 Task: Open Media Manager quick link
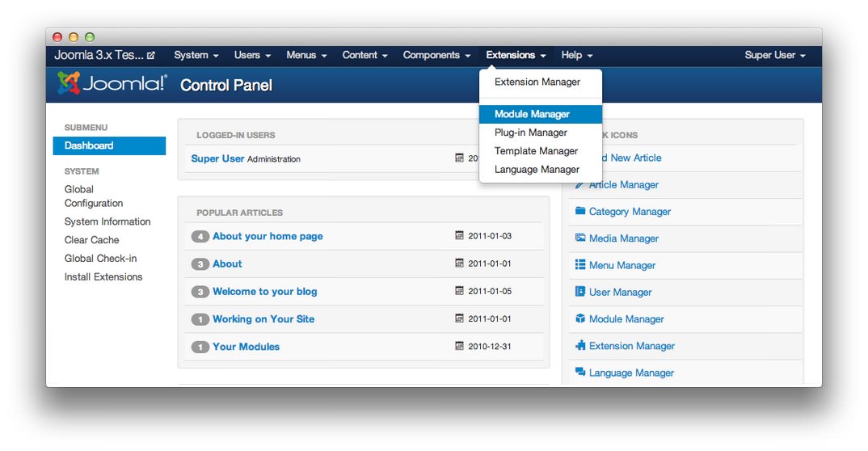[x=624, y=238]
